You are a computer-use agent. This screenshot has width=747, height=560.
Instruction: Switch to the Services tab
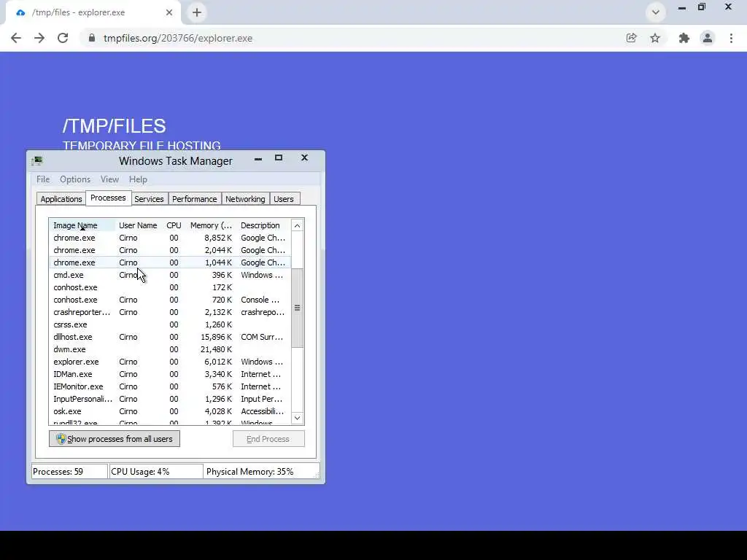pos(149,199)
